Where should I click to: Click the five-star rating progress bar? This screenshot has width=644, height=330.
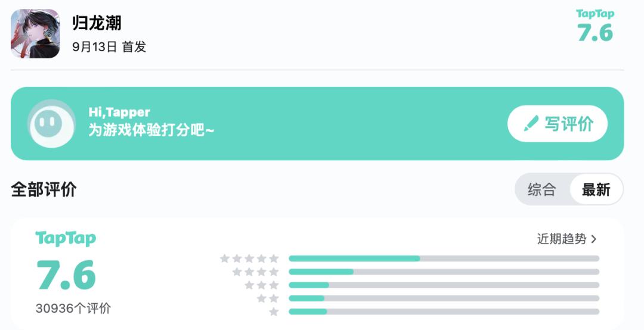click(444, 259)
